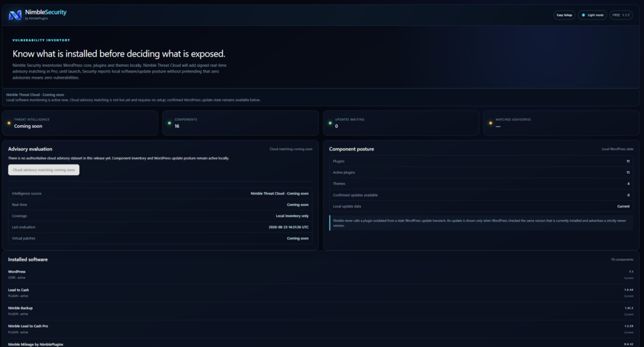Image resolution: width=644 pixels, height=347 pixels.
Task: Select the Updates Waiting value 0
Action: coord(336,126)
